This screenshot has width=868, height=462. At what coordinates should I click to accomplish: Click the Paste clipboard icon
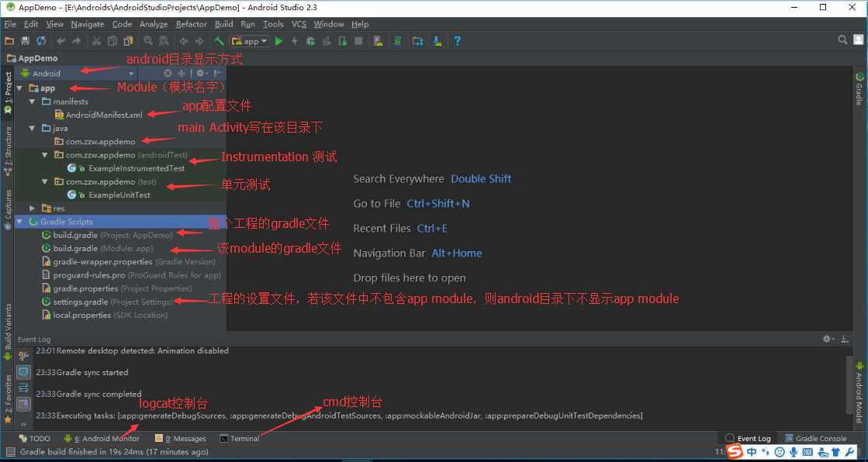tap(129, 41)
